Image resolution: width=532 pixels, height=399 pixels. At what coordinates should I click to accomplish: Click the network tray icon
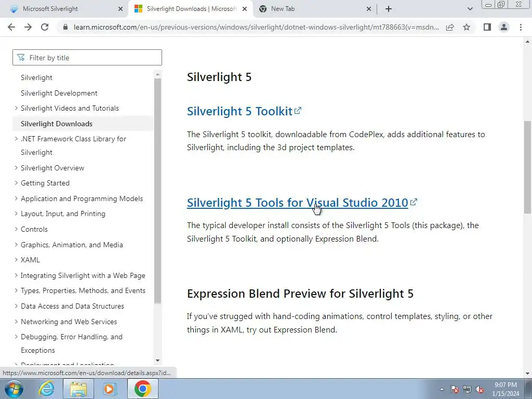tap(467, 390)
